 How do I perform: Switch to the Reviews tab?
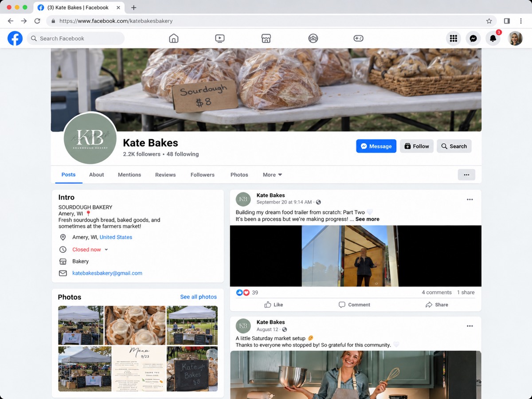point(165,175)
